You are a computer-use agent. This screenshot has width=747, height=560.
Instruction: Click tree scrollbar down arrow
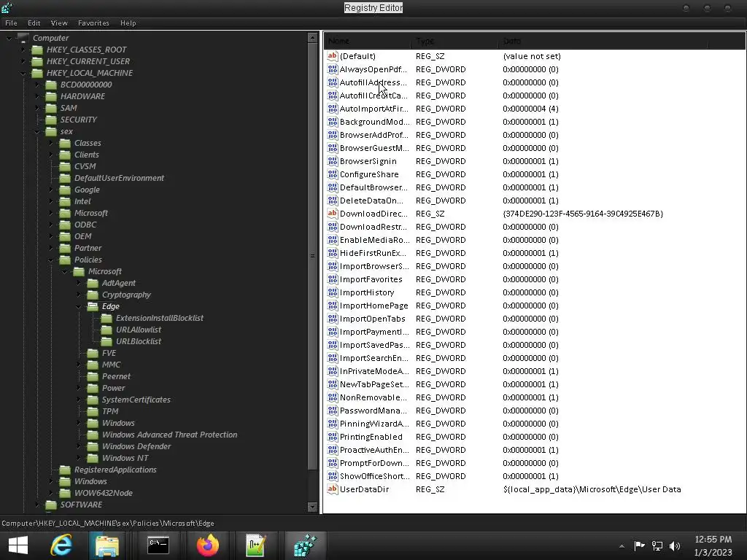pos(312,507)
